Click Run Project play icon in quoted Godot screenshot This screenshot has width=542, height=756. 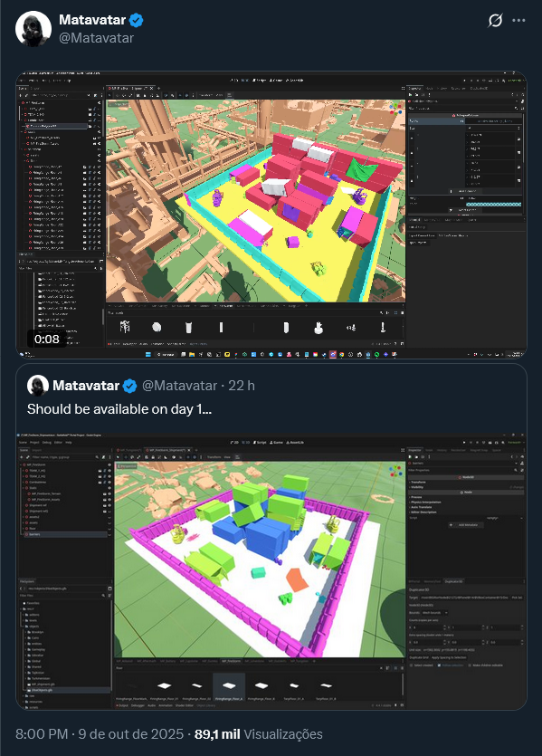pos(464,442)
